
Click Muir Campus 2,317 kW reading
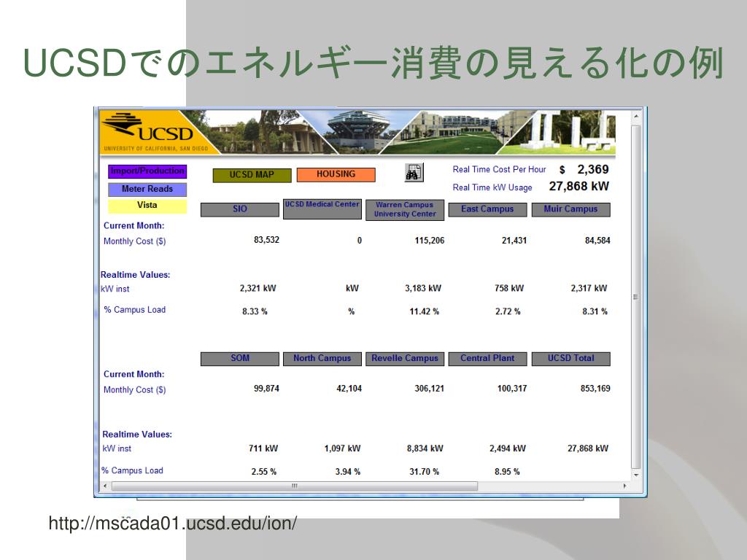pos(589,288)
